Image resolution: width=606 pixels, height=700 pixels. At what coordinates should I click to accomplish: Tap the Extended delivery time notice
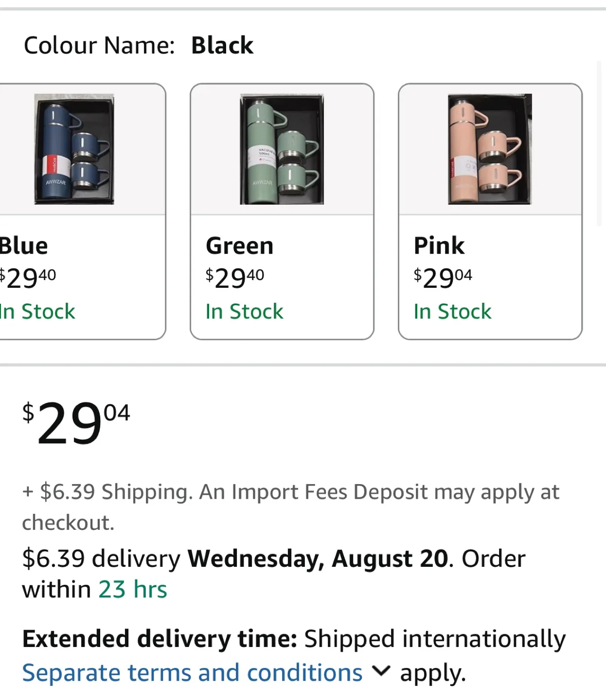point(294,639)
